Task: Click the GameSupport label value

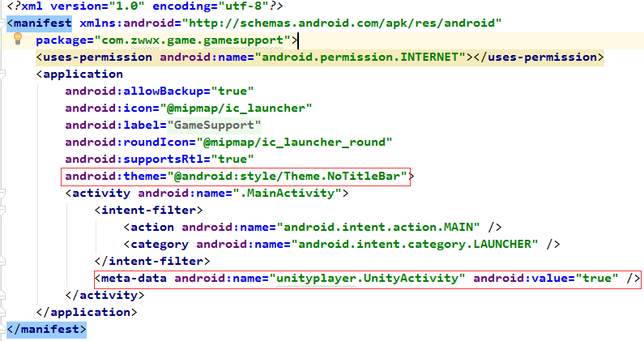Action: (x=214, y=125)
